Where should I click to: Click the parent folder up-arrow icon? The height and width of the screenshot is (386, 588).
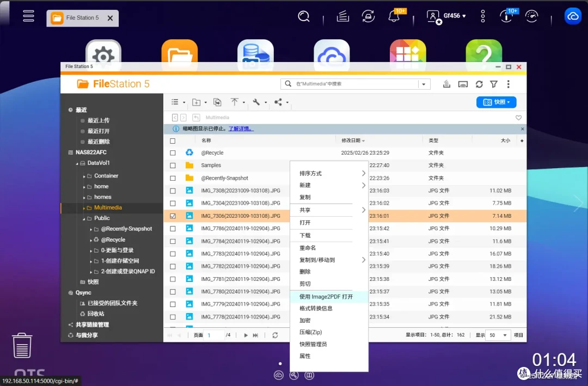click(196, 118)
